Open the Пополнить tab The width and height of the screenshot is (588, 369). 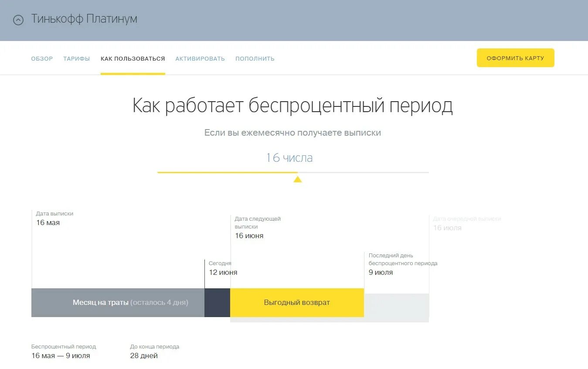[x=255, y=58]
